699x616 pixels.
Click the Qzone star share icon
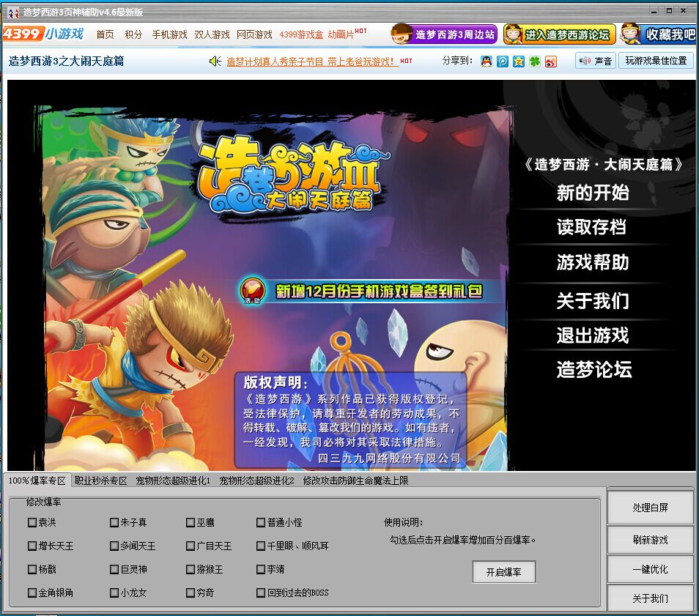[x=519, y=62]
